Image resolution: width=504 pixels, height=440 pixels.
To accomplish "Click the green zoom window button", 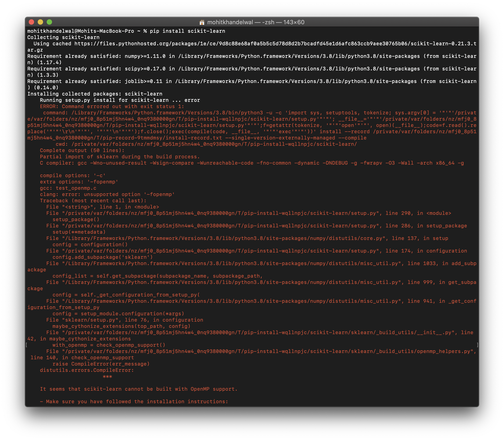I will 49,22.
